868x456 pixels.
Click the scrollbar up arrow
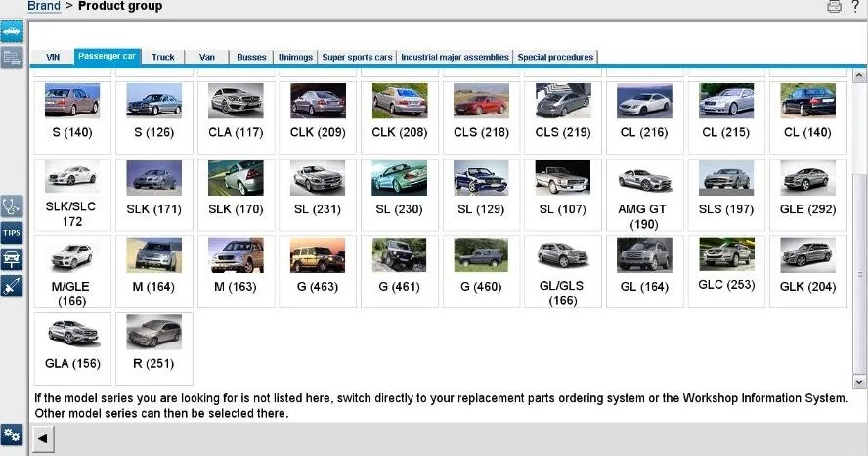coord(859,76)
